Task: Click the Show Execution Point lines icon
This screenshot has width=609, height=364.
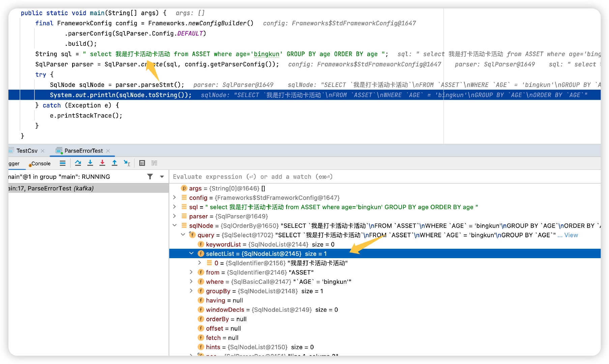Action: point(62,163)
